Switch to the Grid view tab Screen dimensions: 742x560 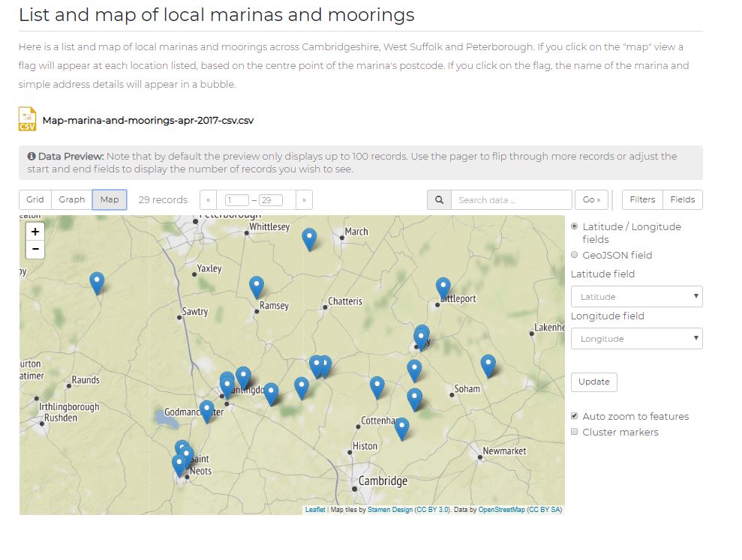pyautogui.click(x=34, y=199)
